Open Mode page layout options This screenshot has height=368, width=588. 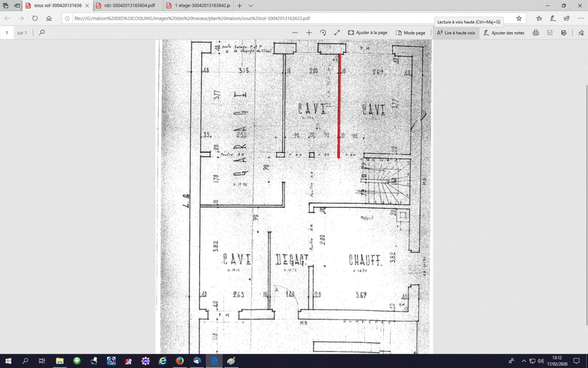(411, 33)
